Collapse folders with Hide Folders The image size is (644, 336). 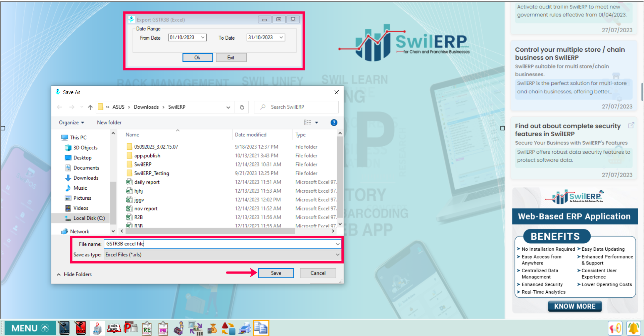pos(74,275)
